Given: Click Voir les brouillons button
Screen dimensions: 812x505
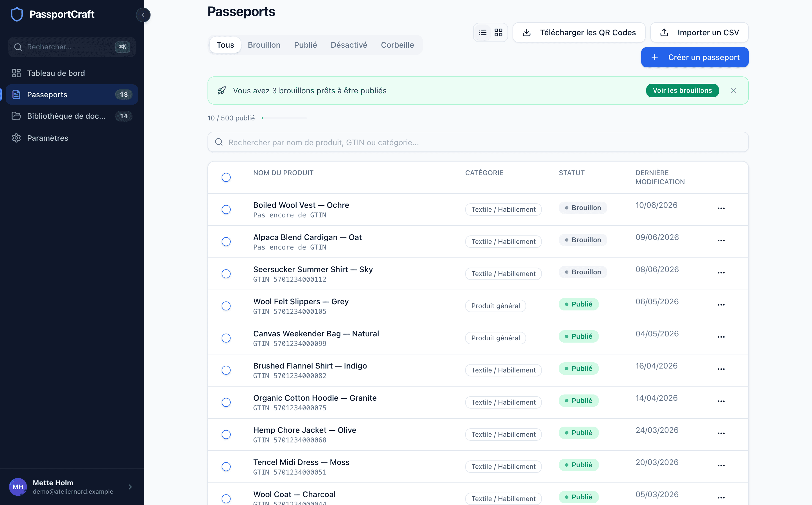Looking at the screenshot, I should click(683, 91).
